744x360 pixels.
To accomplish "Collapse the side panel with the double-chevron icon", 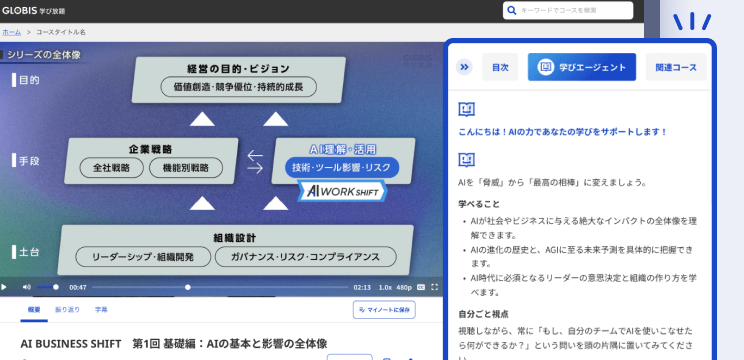I will click(465, 67).
